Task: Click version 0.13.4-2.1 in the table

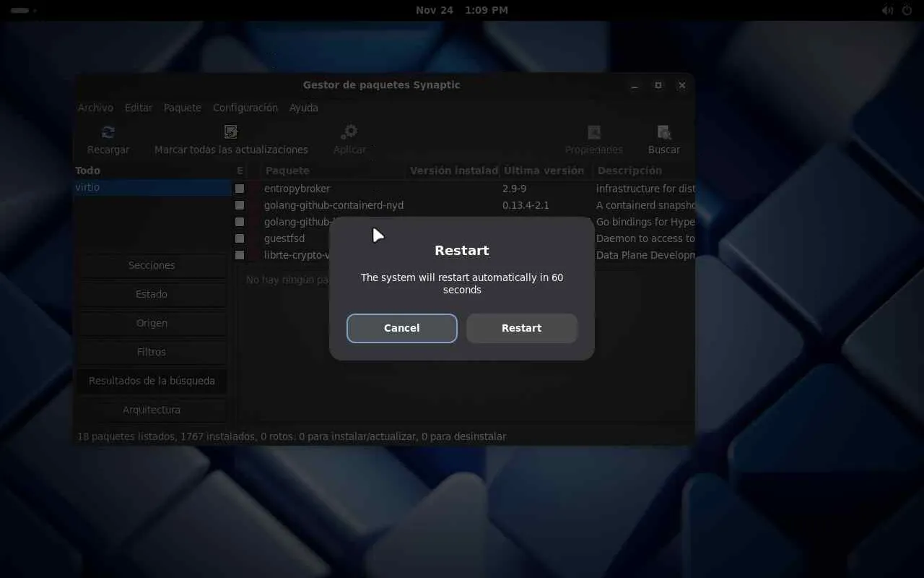Action: (x=526, y=205)
